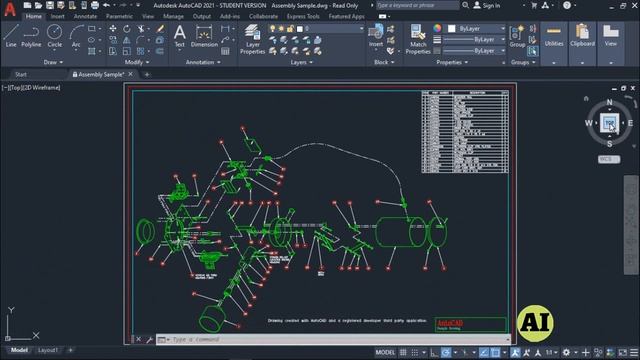Select the Mirror tool

point(127,40)
